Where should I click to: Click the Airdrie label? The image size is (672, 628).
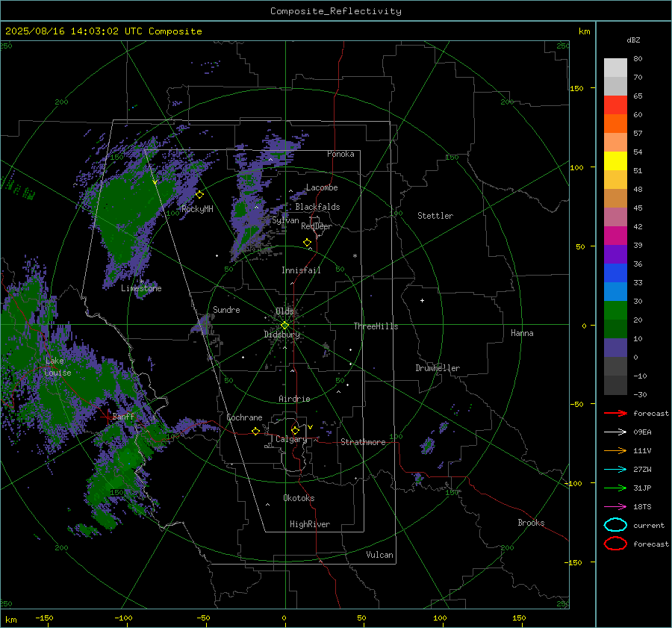[294, 399]
